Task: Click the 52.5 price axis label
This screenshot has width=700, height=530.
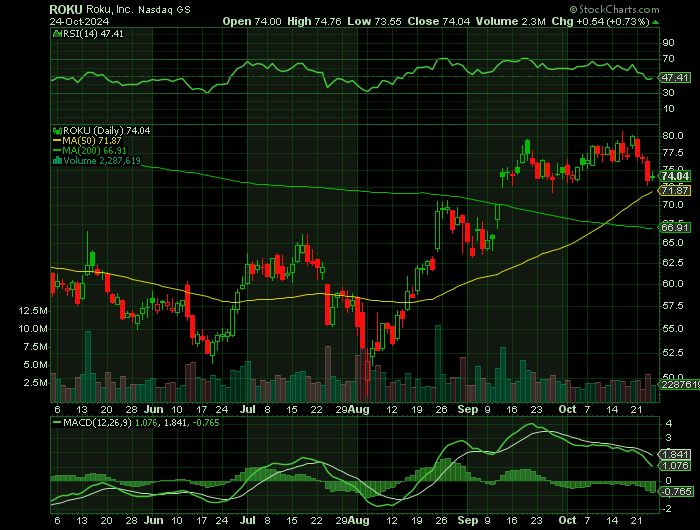Action: pyautogui.click(x=672, y=353)
